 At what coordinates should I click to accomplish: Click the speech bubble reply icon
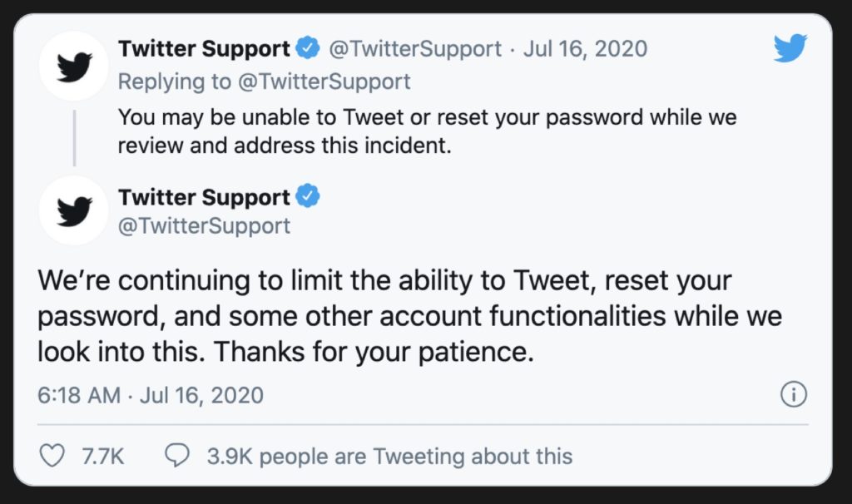(177, 455)
